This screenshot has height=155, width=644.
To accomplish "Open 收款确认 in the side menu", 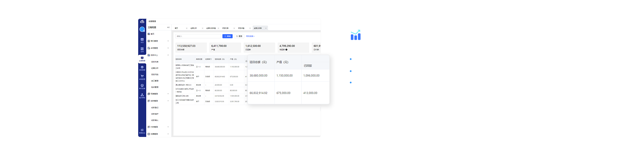I will [155, 121].
